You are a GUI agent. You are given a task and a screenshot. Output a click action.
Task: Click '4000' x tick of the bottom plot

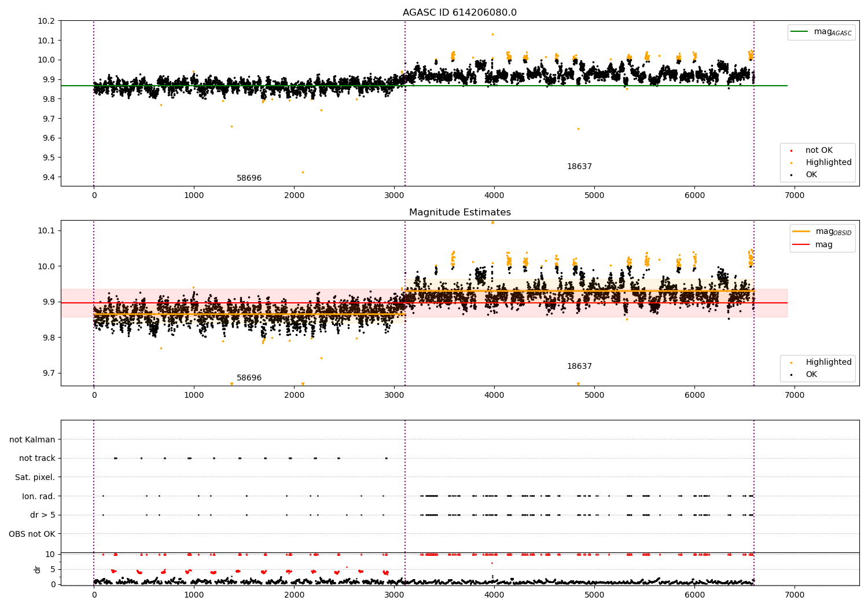click(x=494, y=595)
